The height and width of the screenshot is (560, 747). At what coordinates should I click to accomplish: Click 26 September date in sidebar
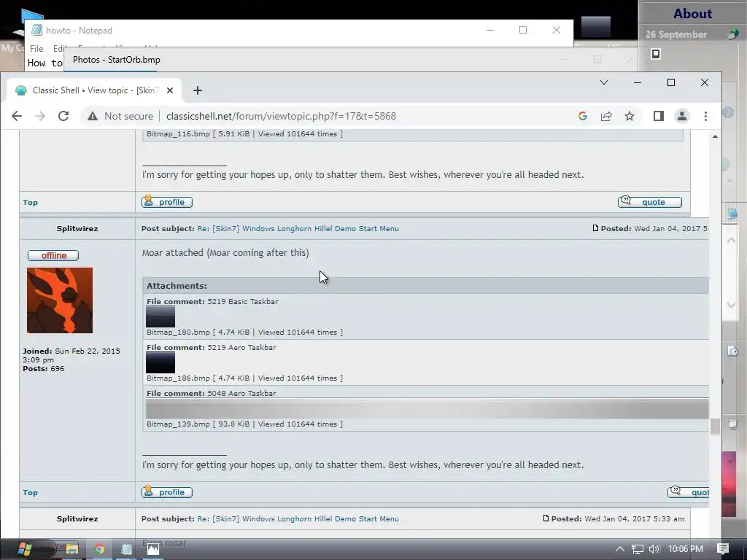point(676,34)
